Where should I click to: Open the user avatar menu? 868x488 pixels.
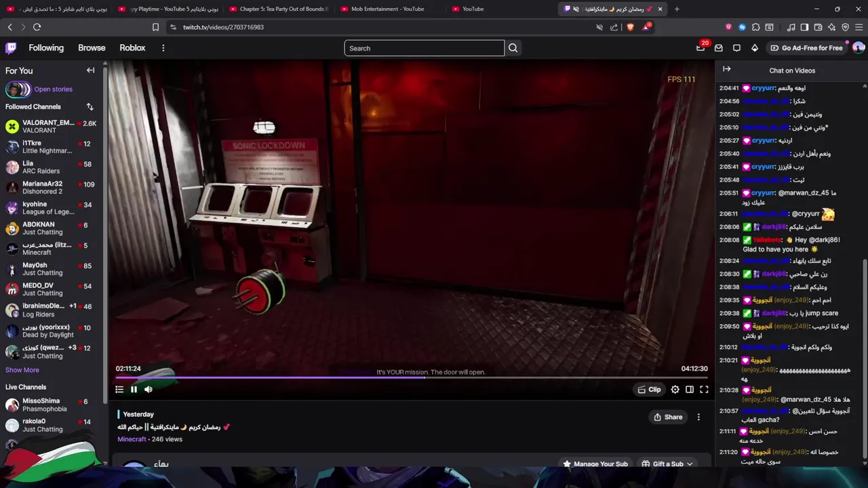(859, 48)
